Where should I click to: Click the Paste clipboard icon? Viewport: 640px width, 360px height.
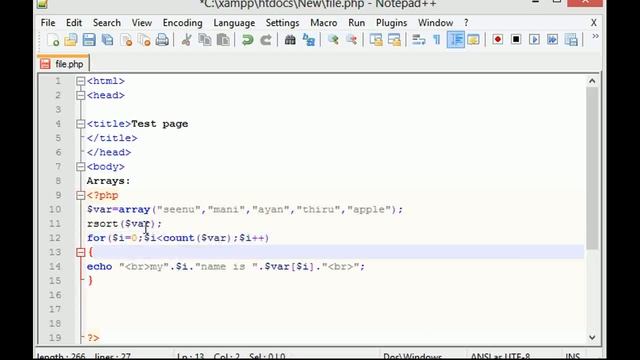(x=223, y=40)
